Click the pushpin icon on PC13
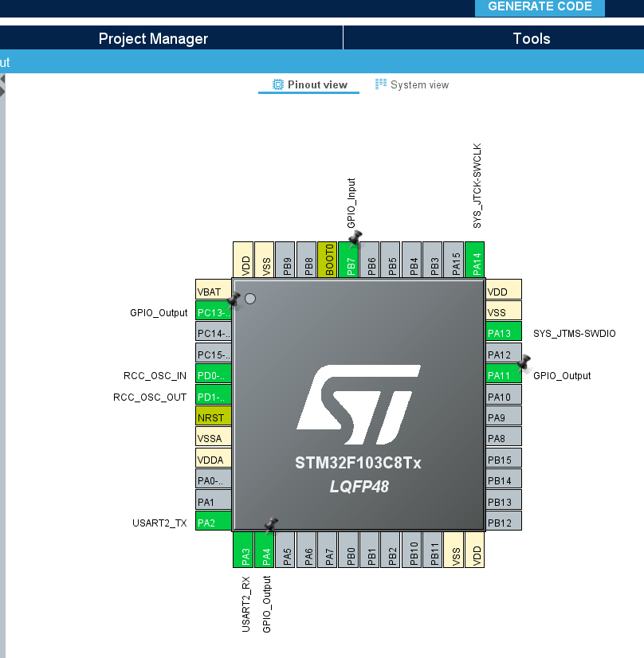Image resolution: width=644 pixels, height=658 pixels. (234, 300)
